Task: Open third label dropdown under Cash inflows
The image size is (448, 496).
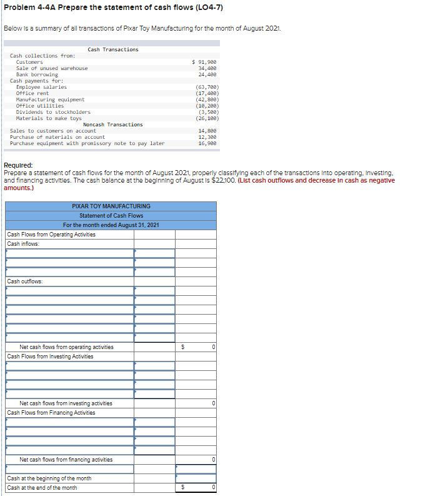Action: coord(69,272)
